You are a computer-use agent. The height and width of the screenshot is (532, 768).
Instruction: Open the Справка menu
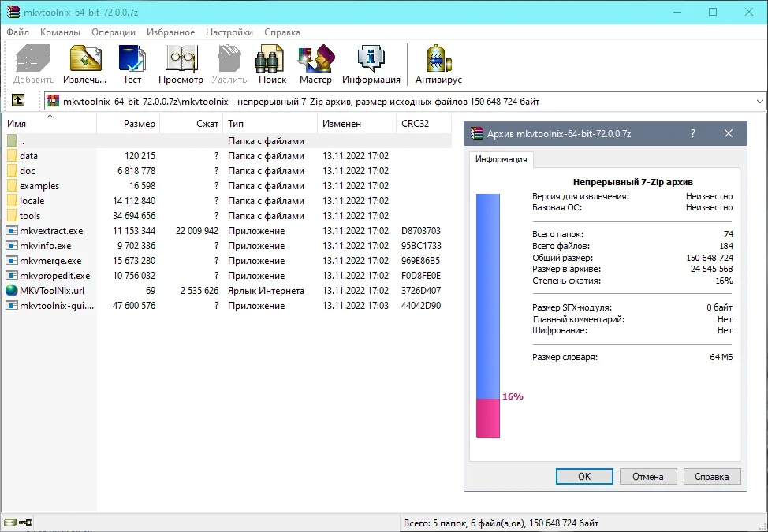click(282, 32)
